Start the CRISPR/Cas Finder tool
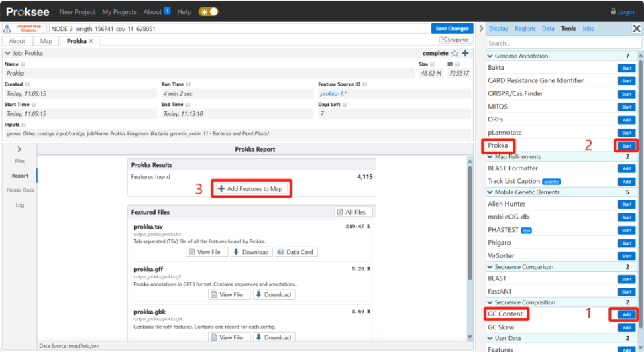644x352 pixels. pyautogui.click(x=627, y=94)
